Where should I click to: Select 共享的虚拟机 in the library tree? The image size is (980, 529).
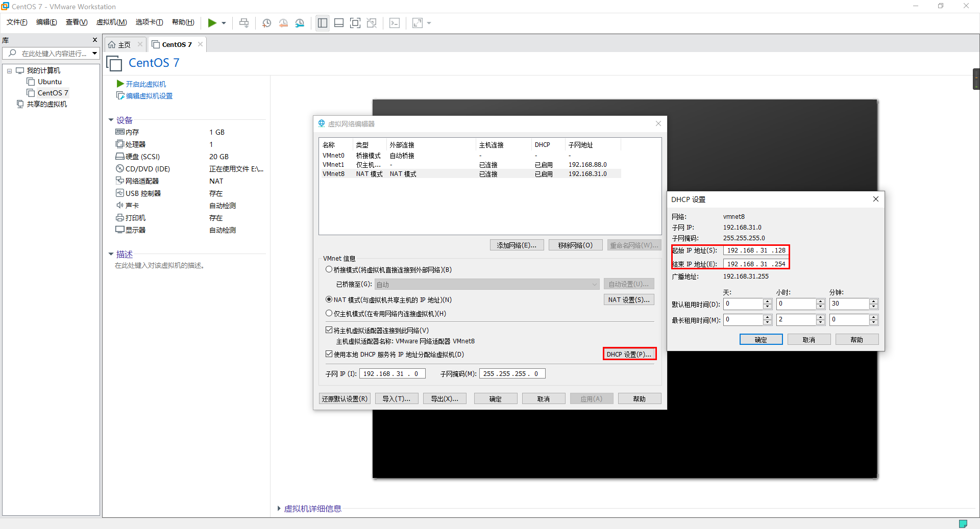click(x=46, y=104)
